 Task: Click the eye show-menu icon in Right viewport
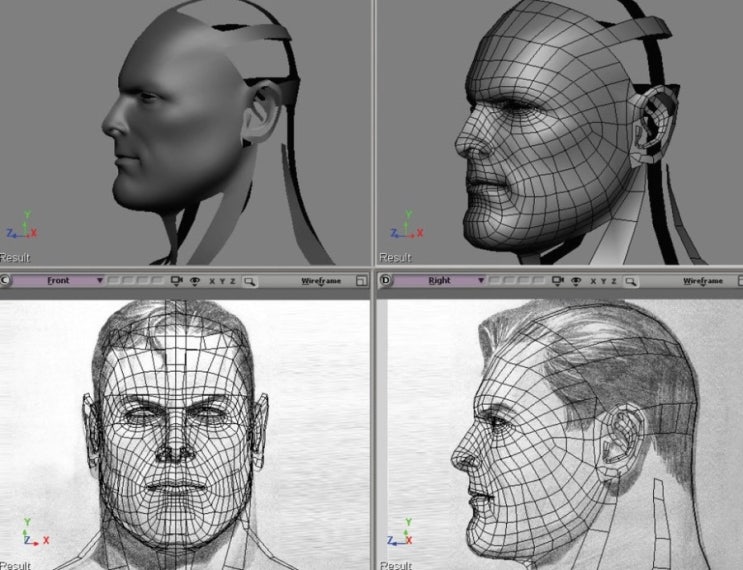576,281
